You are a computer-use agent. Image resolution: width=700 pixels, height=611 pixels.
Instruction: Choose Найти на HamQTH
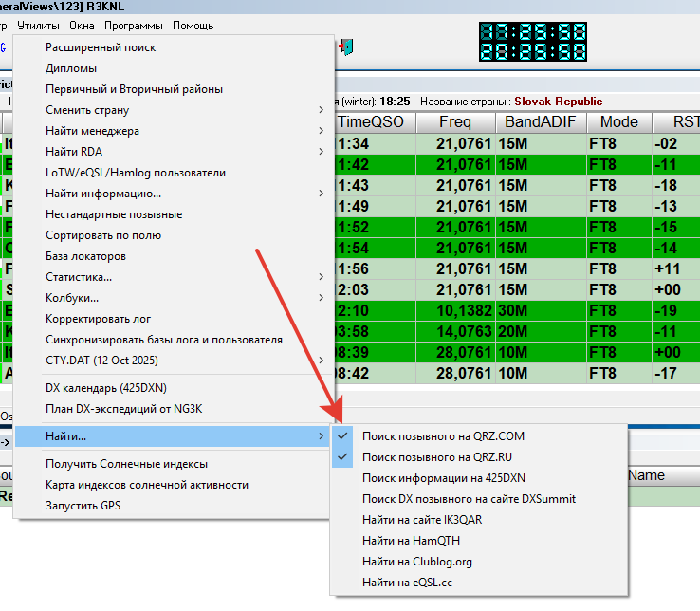(479, 541)
